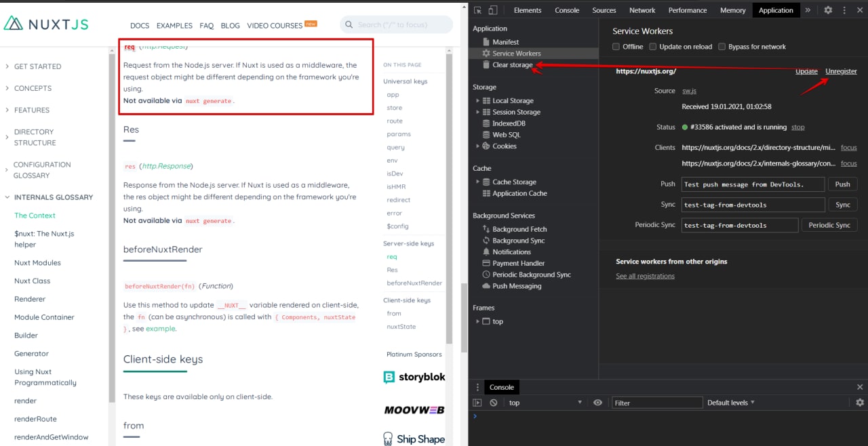Show more DevTools tabs chevron
Screen dimensions: 868x446
coord(808,10)
